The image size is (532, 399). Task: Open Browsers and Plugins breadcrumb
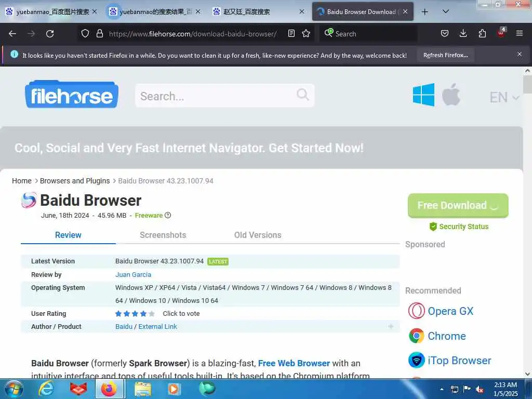click(75, 181)
